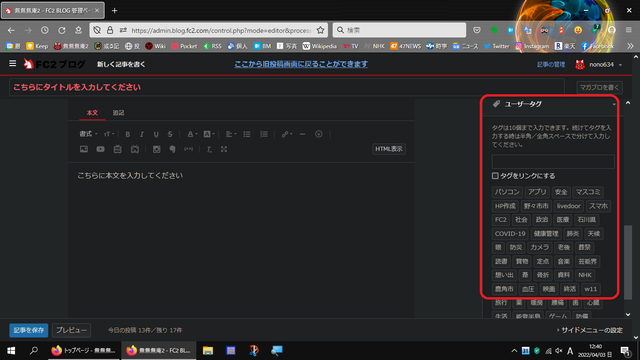
Task: Open Windows Start menu
Action: (11, 351)
